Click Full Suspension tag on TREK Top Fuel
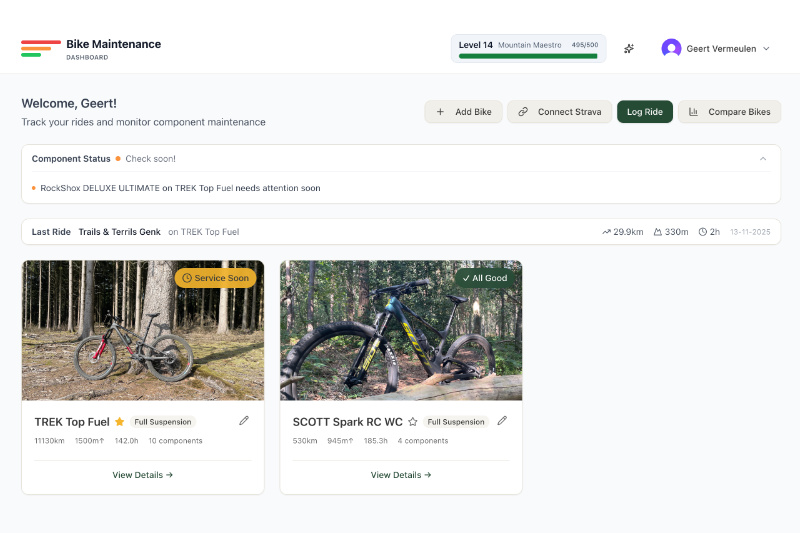The width and height of the screenshot is (800, 533). point(163,422)
